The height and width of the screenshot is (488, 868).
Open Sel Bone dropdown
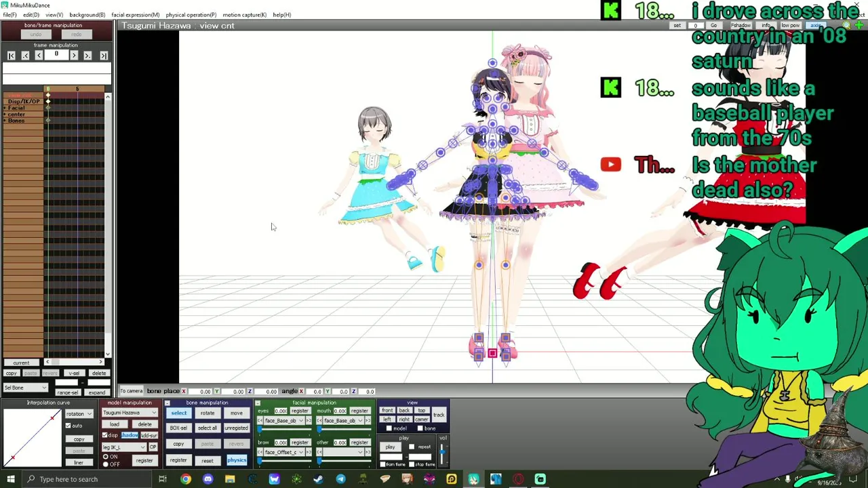coord(25,388)
